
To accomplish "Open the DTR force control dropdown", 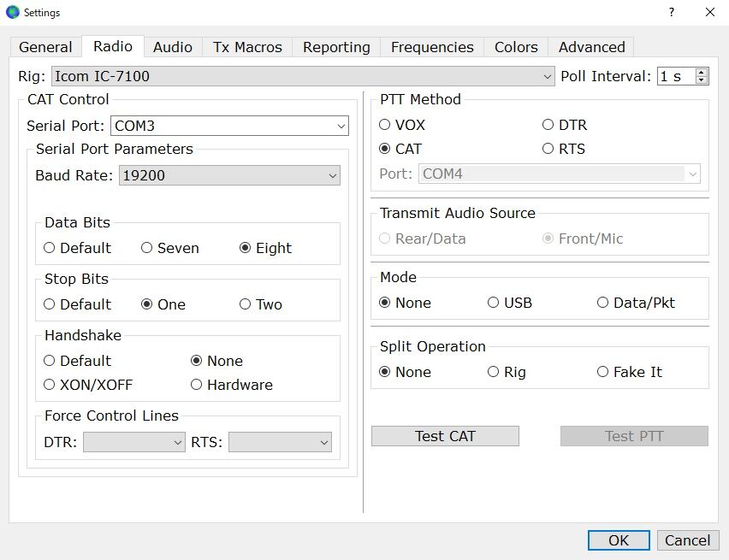I will tap(133, 442).
